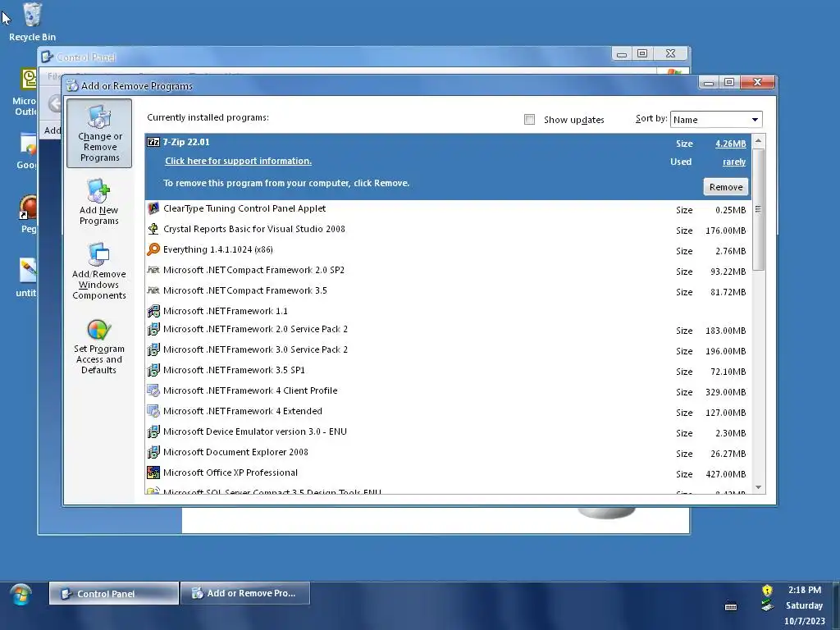Screen dimensions: 840x630
Task: Click the security shield tray icon
Action: tap(767, 591)
